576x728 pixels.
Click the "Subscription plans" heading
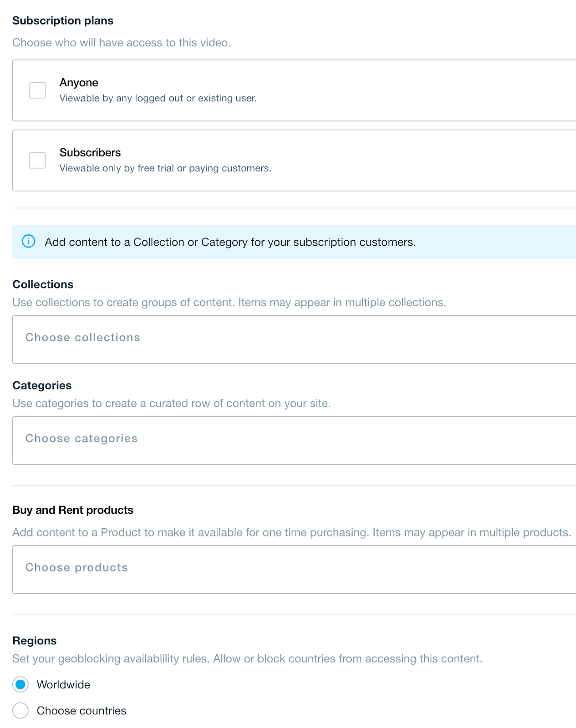click(x=63, y=20)
